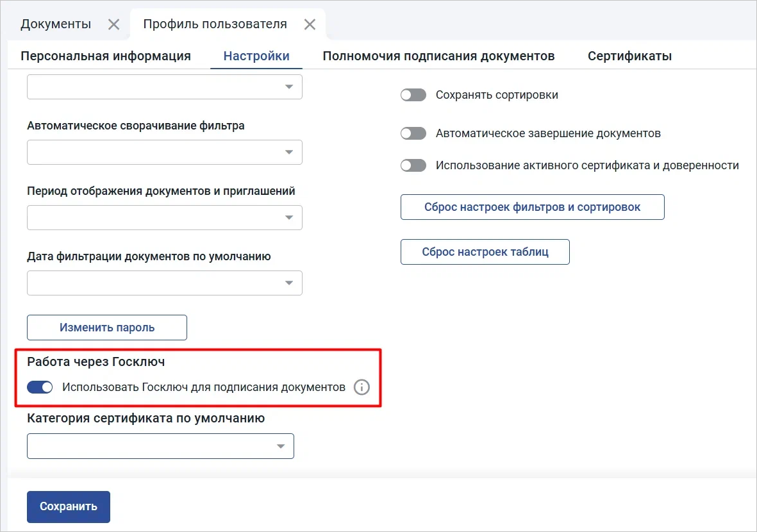Open Автоматическое сворачивание фильтра dropdown
757x532 pixels.
click(289, 153)
